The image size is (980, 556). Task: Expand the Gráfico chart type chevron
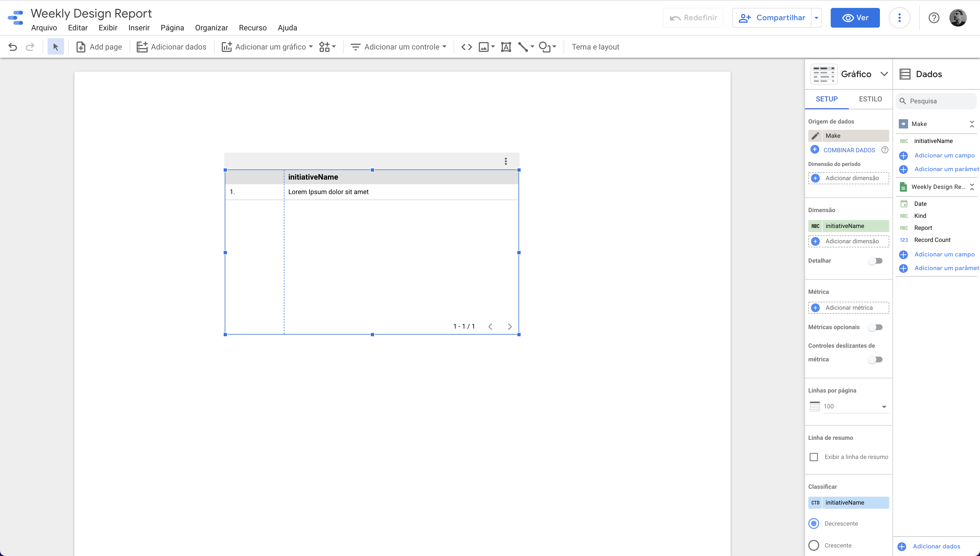884,74
